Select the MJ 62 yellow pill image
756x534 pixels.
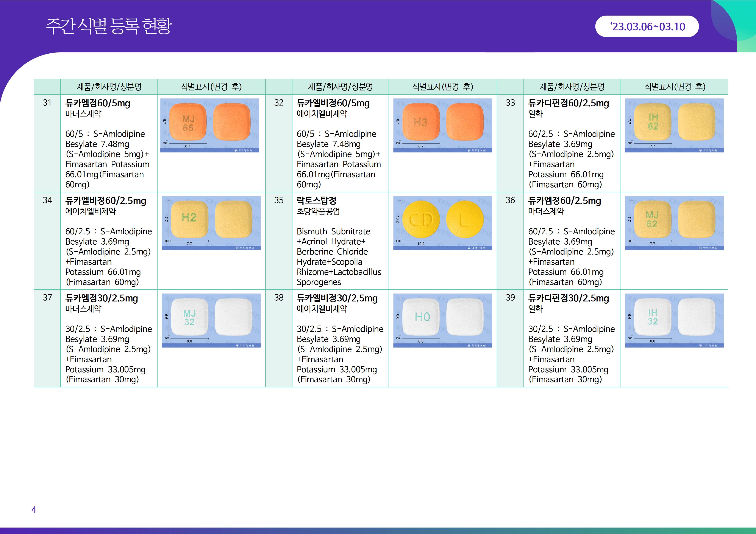point(674,223)
